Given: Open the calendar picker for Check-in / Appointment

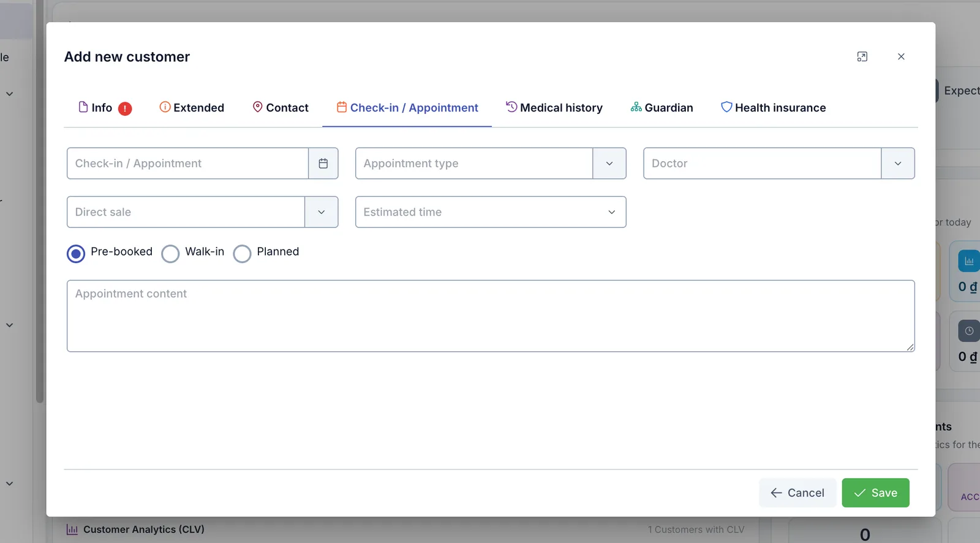Looking at the screenshot, I should (x=323, y=163).
